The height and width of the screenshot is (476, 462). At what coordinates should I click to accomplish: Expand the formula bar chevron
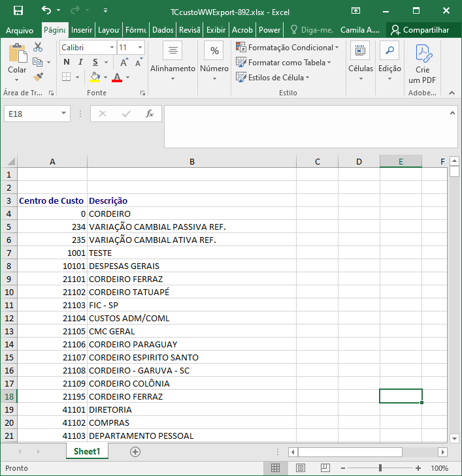[452, 113]
